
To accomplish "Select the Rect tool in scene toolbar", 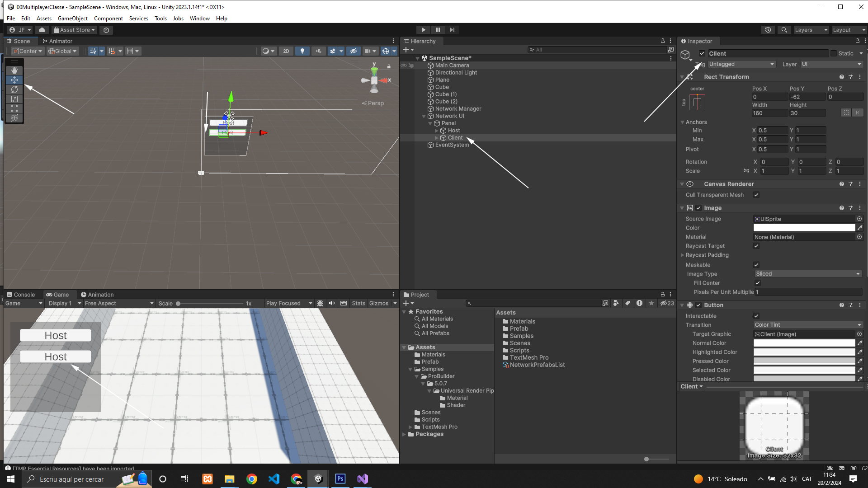I will tap(14, 108).
